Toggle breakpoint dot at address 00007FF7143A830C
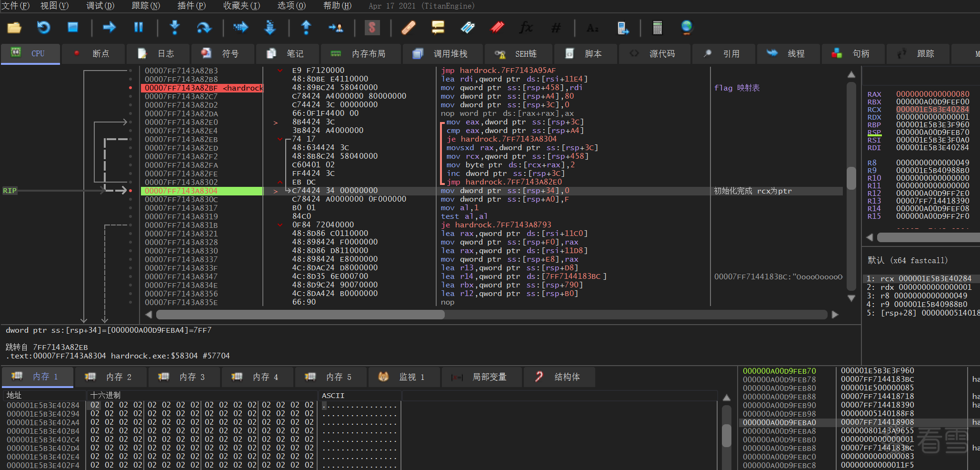This screenshot has height=470, width=980. pos(130,199)
